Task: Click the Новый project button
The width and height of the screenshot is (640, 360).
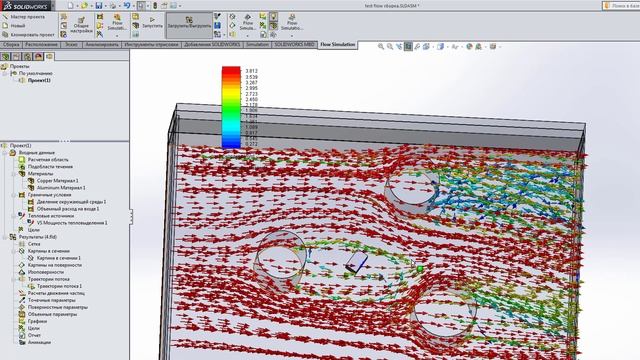Action: tap(14, 26)
